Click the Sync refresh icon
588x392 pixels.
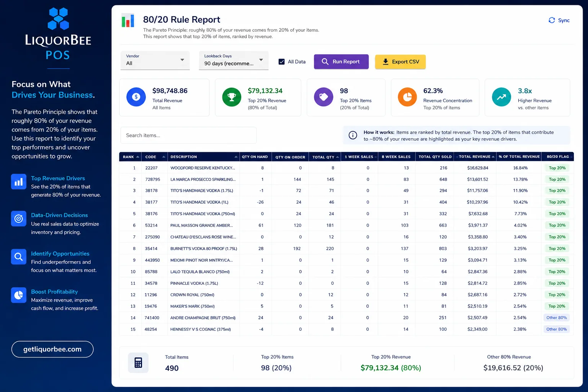pyautogui.click(x=552, y=20)
